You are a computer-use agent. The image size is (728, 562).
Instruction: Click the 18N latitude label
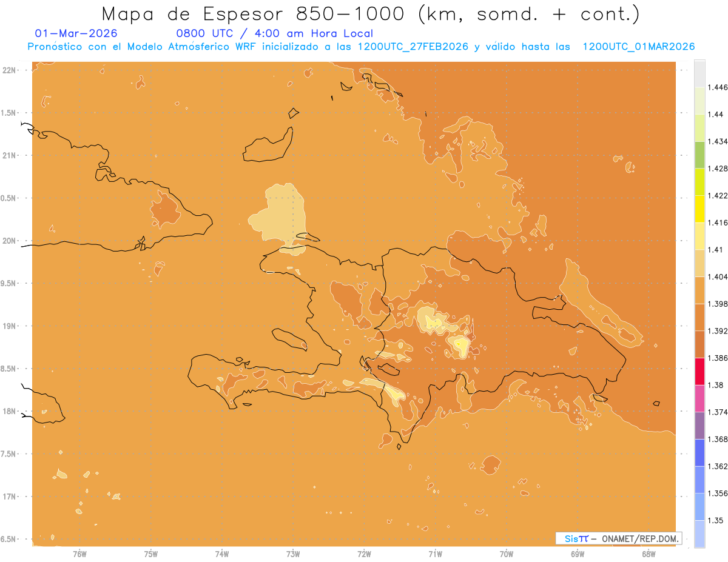click(10, 411)
